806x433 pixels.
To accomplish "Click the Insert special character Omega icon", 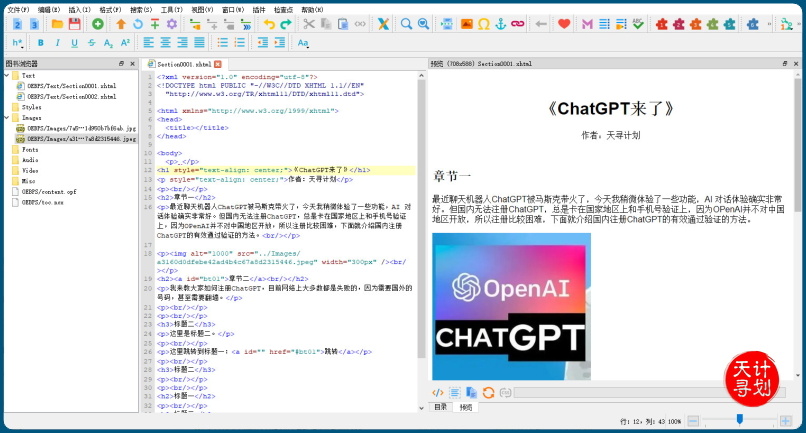I will pos(483,23).
